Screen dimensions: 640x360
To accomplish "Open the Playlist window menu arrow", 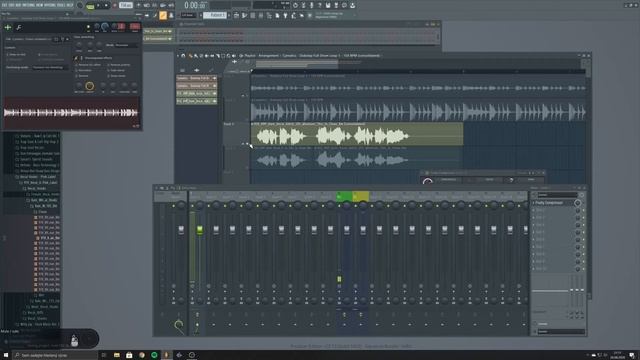I will [178, 56].
